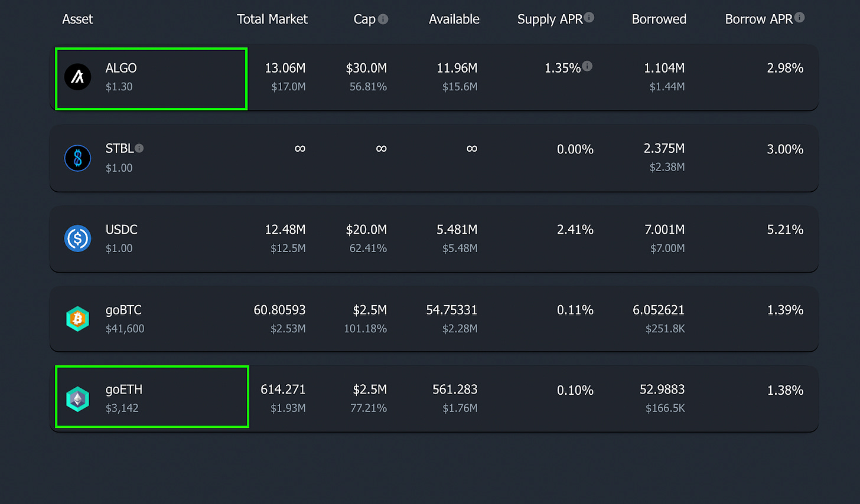Viewport: 860px width, 504px height.
Task: Select the Available column header
Action: [454, 19]
